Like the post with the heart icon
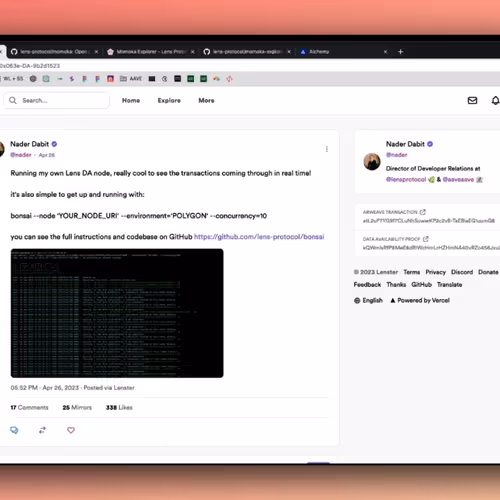This screenshot has height=500, width=500. (x=71, y=430)
